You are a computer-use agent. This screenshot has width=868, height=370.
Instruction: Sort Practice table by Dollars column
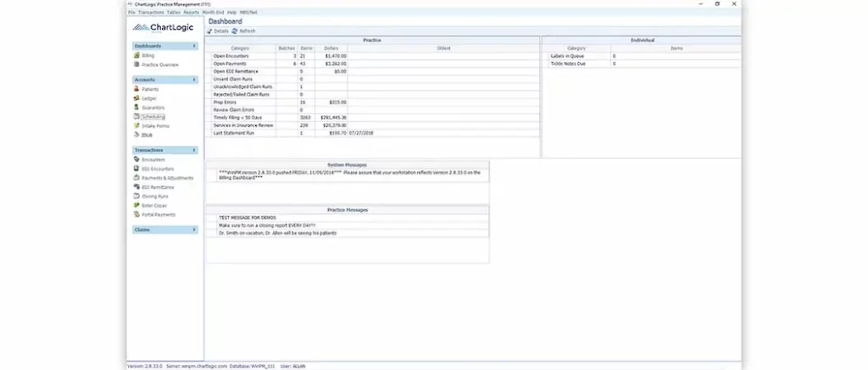(x=331, y=48)
